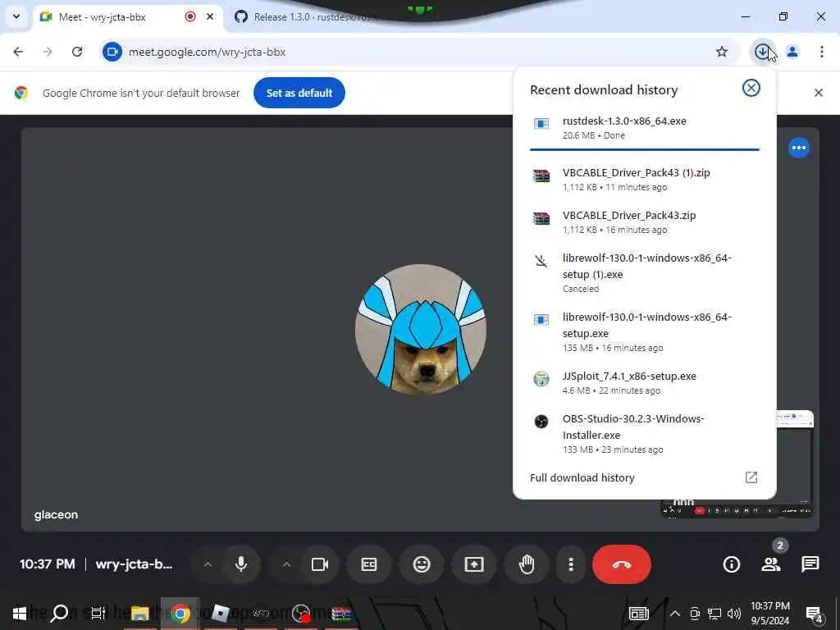Image resolution: width=840 pixels, height=630 pixels.
Task: Close the Recent download history popup
Action: tap(751, 88)
